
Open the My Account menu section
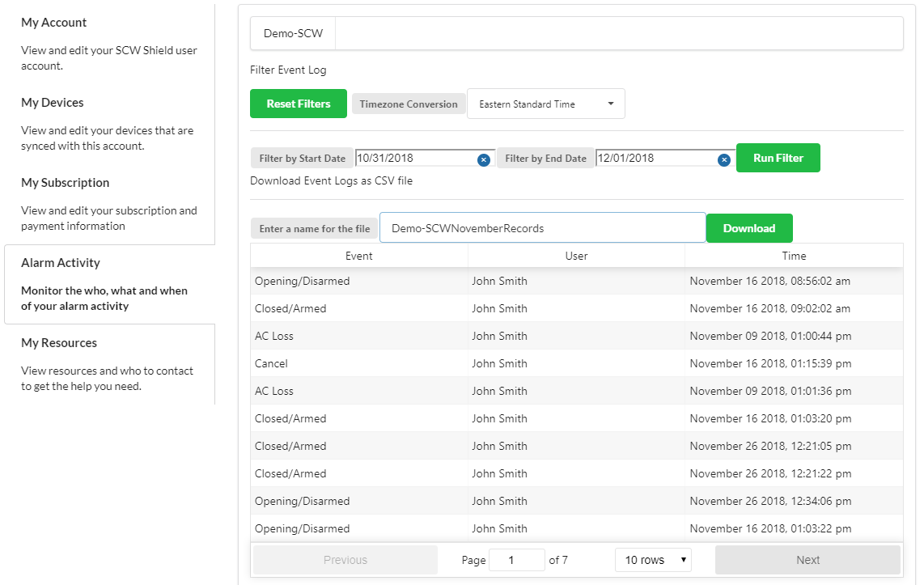(53, 23)
